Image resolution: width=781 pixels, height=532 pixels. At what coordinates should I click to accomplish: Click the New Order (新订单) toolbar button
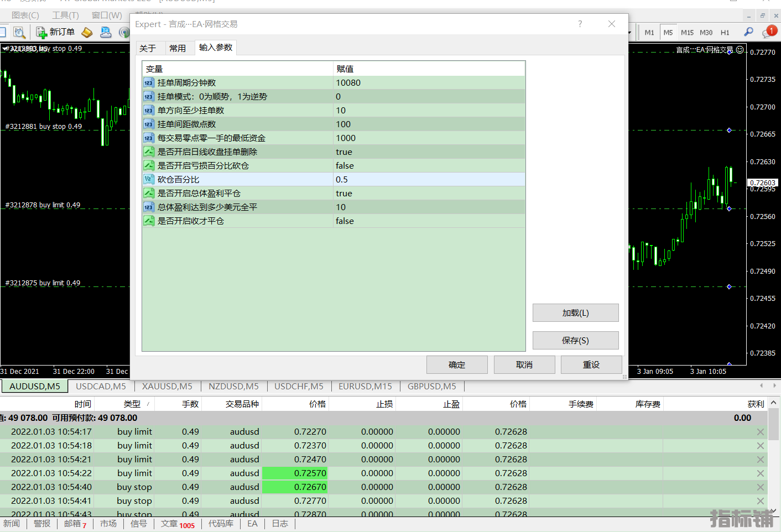coord(55,32)
